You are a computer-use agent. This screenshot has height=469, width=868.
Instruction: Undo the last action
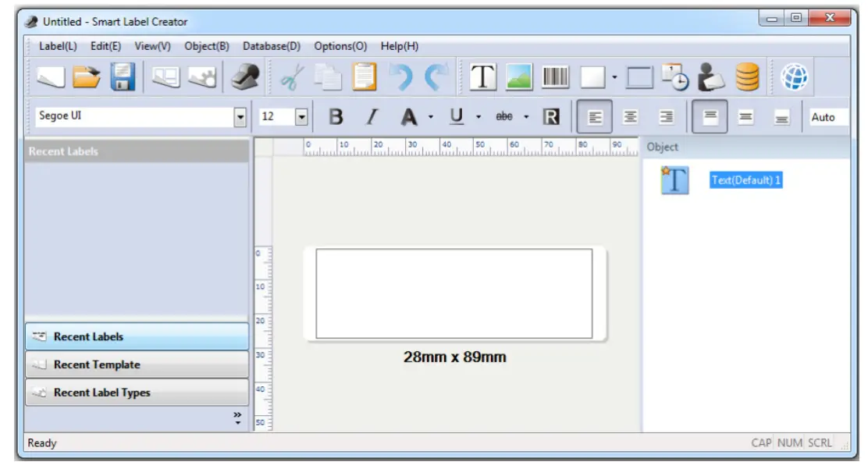[400, 77]
